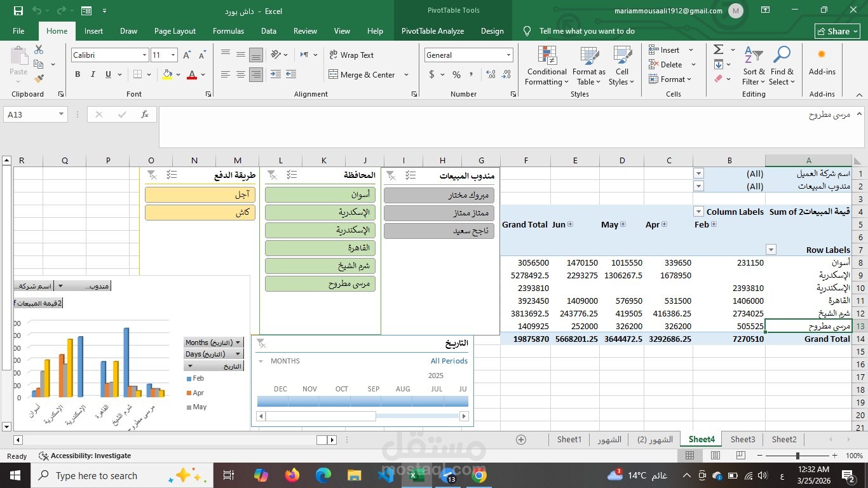Screen dimensions: 868x488
Task: Open the Row Labels filter dropdown
Action: 771,250
